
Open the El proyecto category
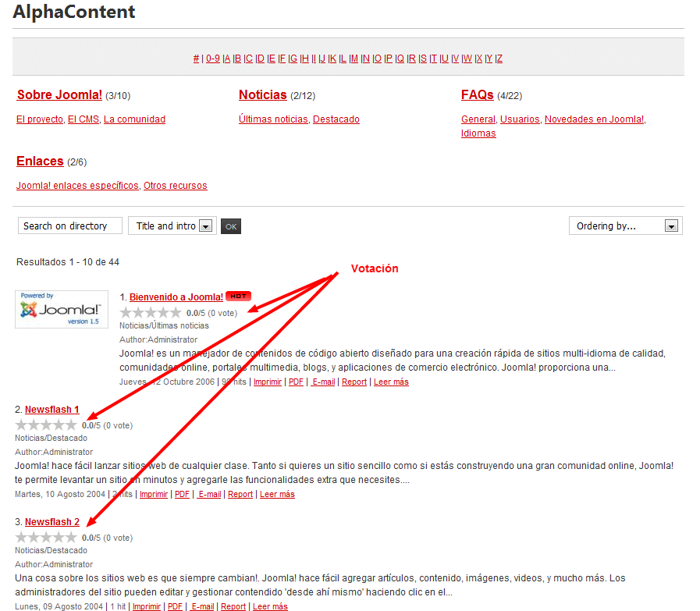point(40,119)
